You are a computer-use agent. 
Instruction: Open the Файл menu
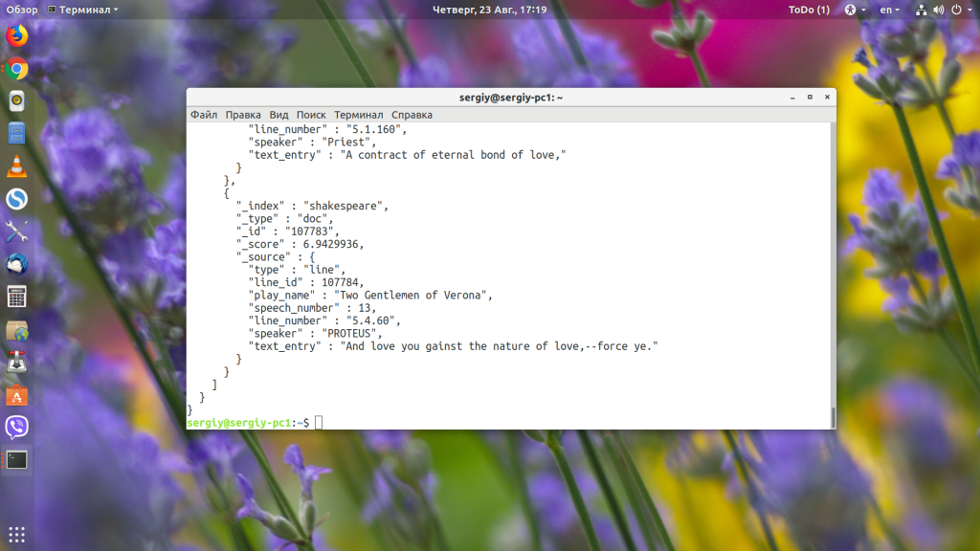click(204, 115)
